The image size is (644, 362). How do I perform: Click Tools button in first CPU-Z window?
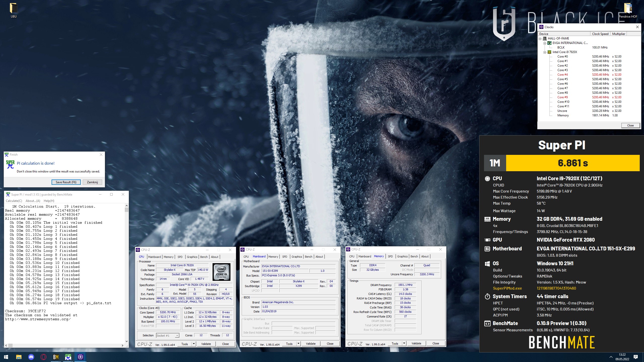coord(185,344)
